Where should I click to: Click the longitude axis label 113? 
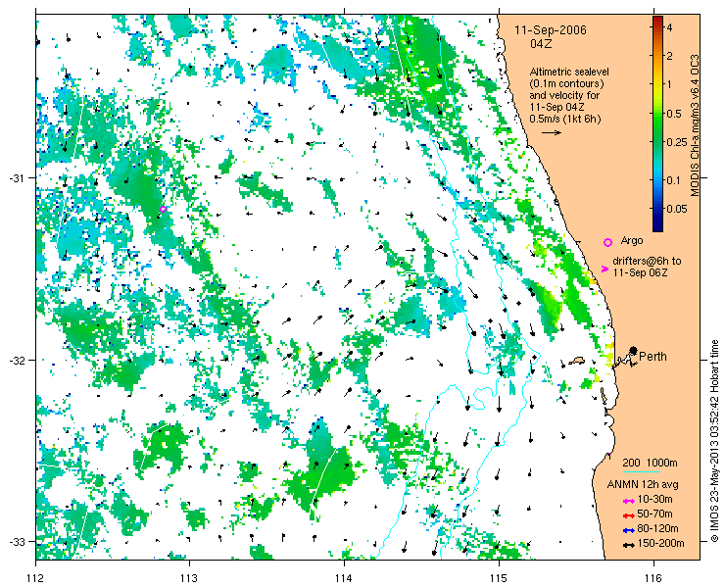tap(189, 578)
